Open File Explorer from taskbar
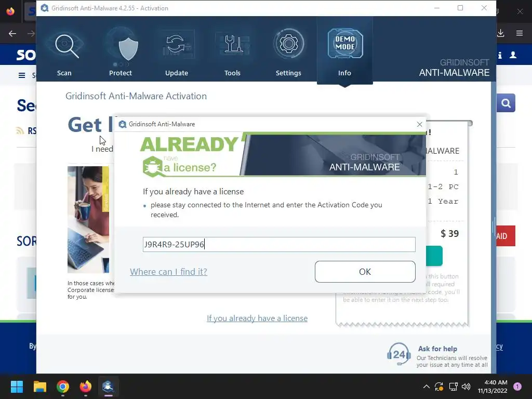The height and width of the screenshot is (399, 532). (x=39, y=387)
